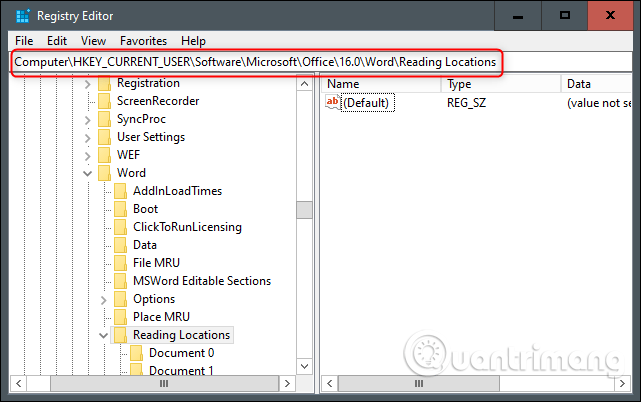Click the (value not set) data cell
The height and width of the screenshot is (402, 641).
pos(599,103)
